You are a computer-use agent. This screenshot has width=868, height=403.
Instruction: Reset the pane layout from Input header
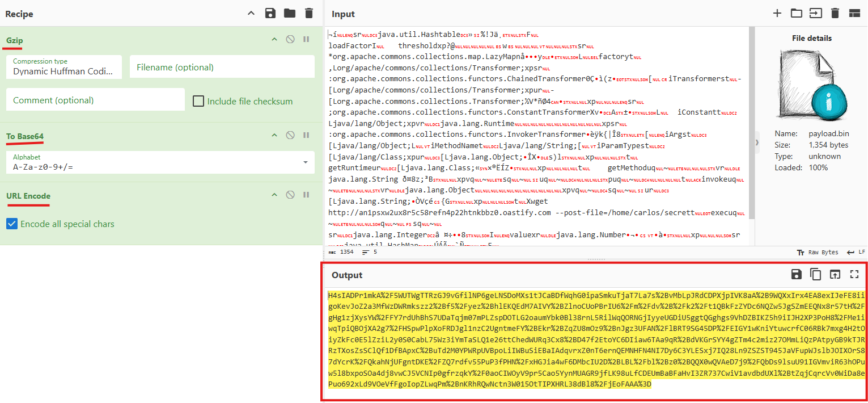coord(854,13)
